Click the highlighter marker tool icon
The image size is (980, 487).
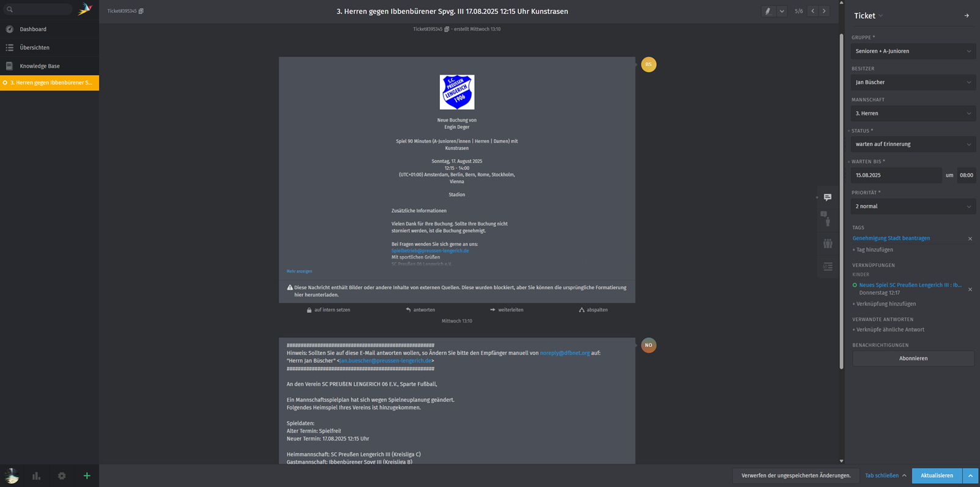[x=768, y=11]
